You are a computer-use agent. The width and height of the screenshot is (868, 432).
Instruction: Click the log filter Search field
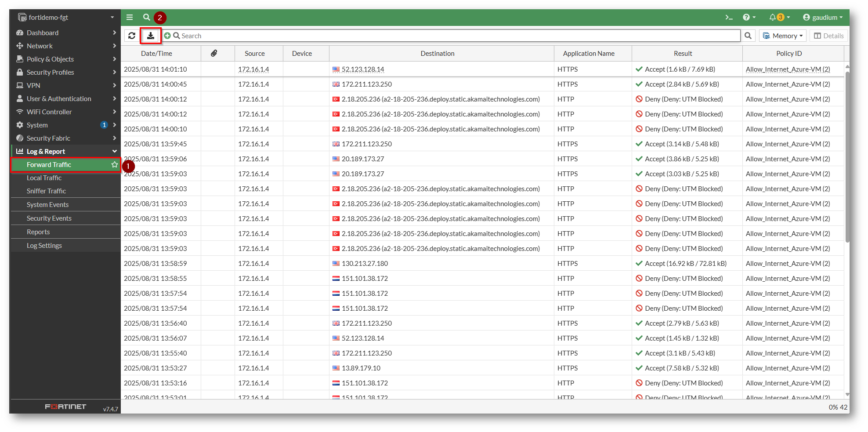coord(457,36)
